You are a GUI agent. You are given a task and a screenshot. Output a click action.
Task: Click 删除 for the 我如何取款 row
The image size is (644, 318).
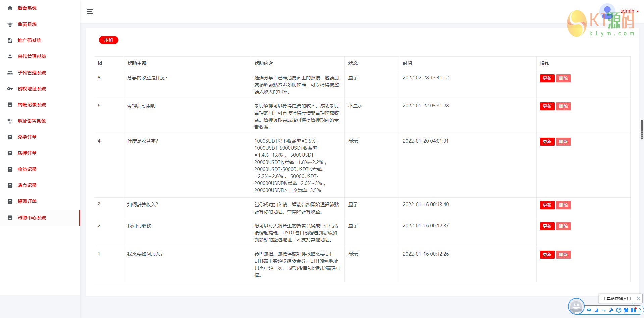tap(563, 226)
